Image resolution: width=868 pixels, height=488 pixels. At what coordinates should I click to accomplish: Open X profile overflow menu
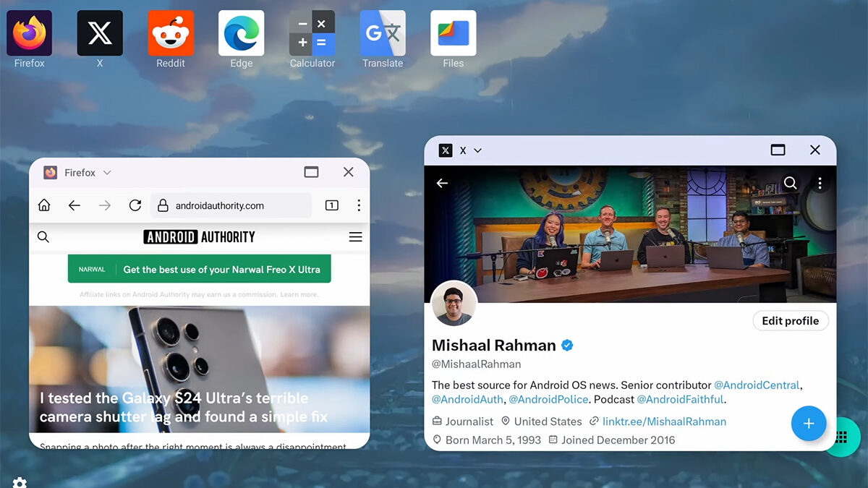tap(820, 184)
